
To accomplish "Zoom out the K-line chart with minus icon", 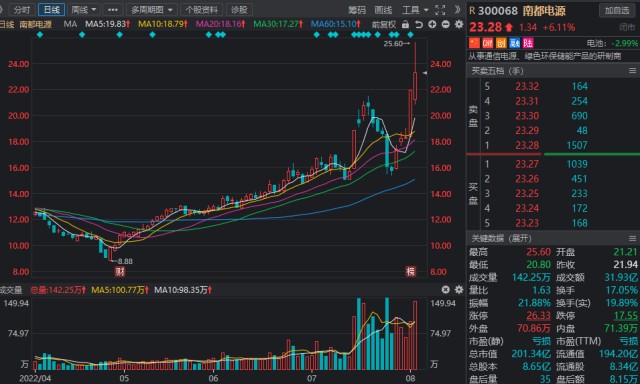I will 446,24.
